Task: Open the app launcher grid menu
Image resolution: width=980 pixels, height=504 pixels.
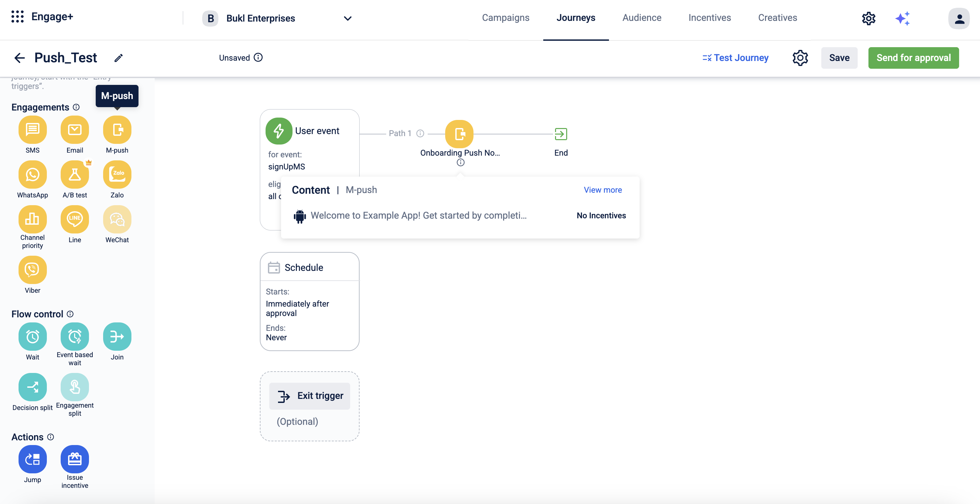Action: [x=18, y=17]
